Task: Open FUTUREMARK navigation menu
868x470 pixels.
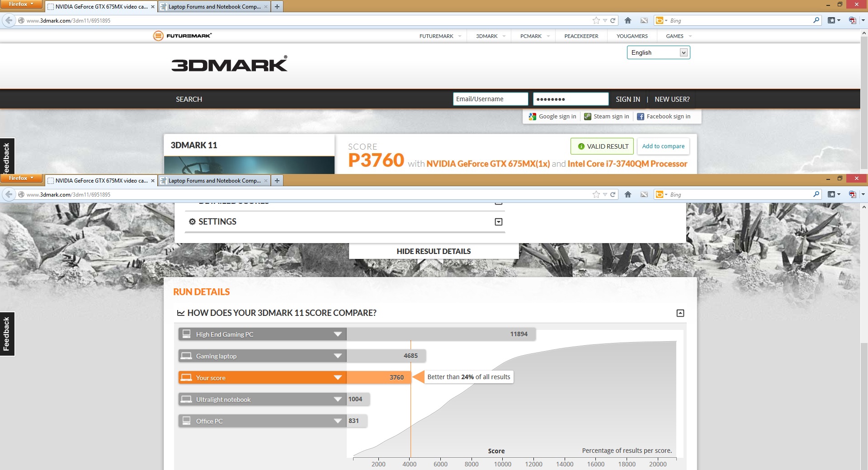Action: [440, 36]
